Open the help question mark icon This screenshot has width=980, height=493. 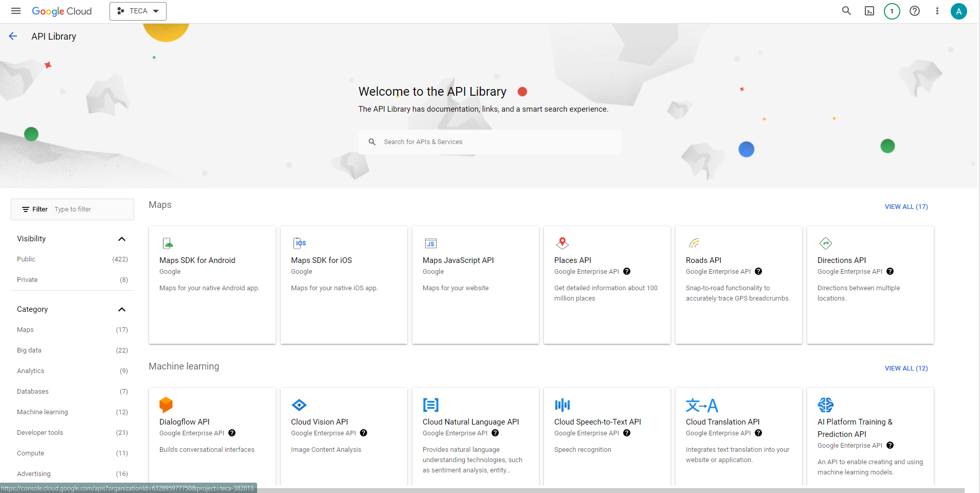click(x=914, y=11)
